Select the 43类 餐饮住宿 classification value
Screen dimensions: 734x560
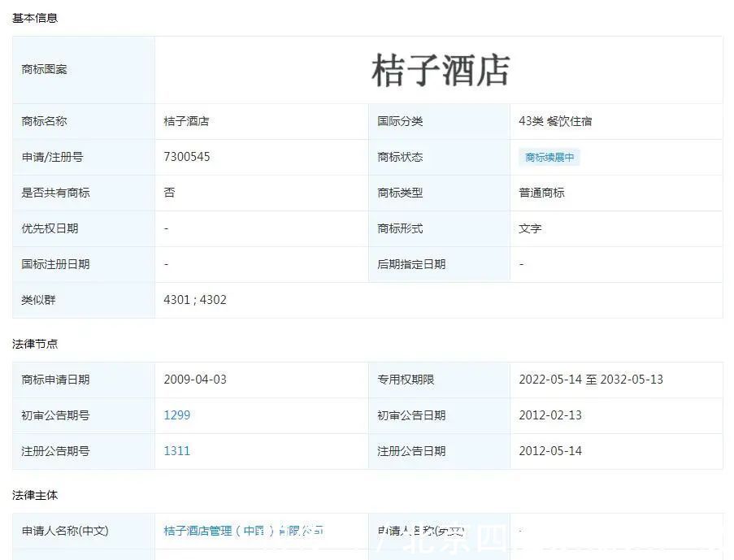click(x=555, y=121)
